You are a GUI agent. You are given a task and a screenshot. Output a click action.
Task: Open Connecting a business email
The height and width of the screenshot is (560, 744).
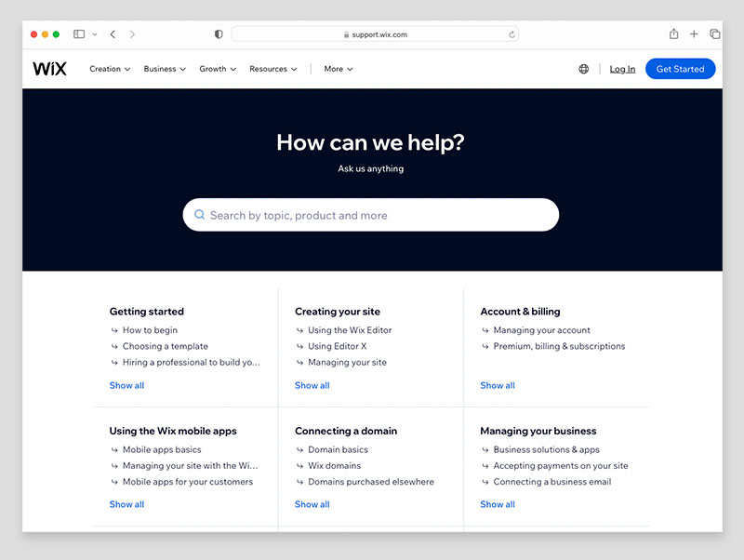click(552, 482)
